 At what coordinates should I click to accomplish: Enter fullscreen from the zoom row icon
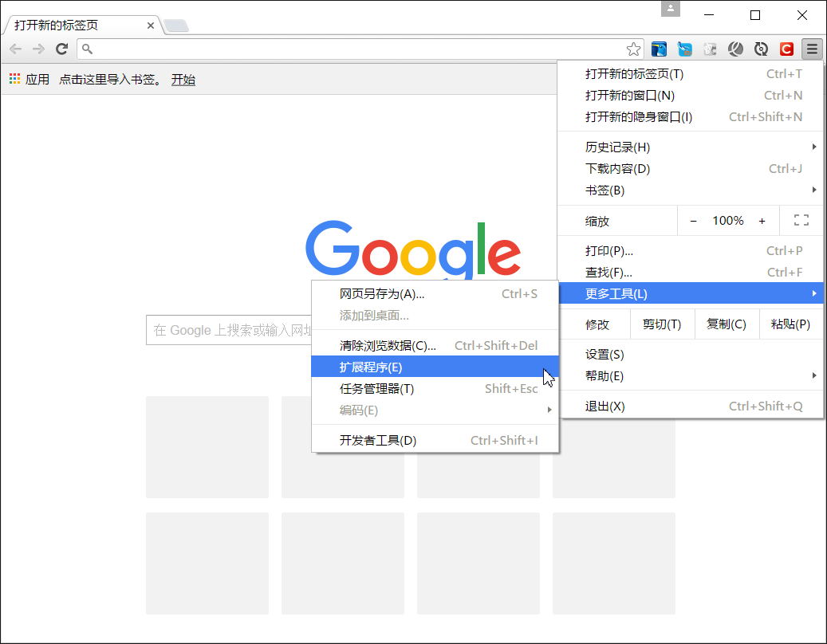pos(801,220)
